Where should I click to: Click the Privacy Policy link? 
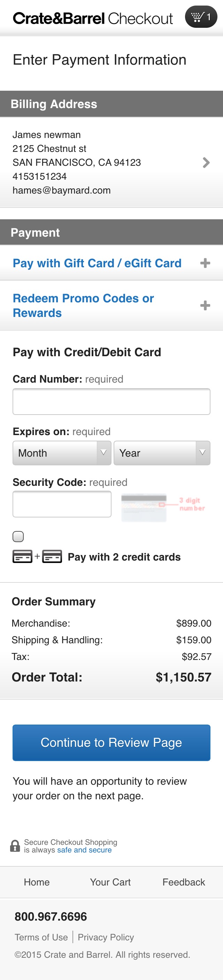click(x=106, y=937)
